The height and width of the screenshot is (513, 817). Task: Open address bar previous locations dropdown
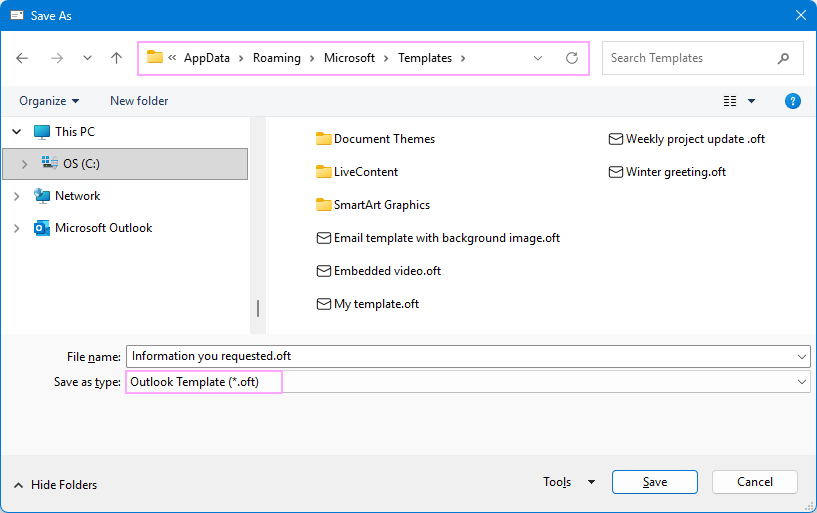[x=538, y=58]
